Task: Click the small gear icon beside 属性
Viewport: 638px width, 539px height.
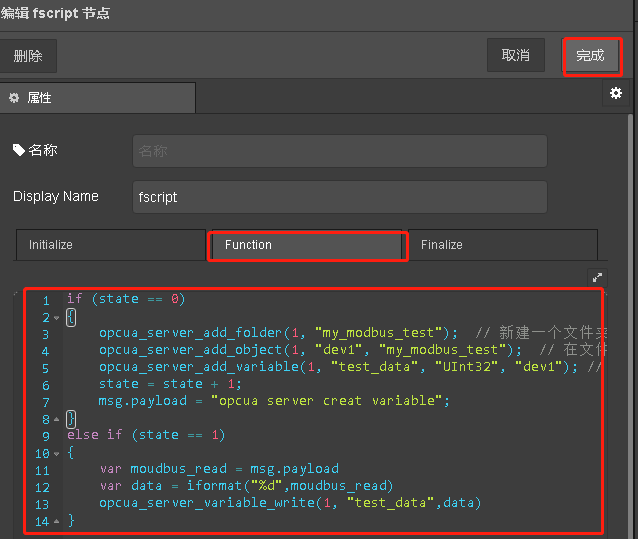Action: click(x=14, y=98)
